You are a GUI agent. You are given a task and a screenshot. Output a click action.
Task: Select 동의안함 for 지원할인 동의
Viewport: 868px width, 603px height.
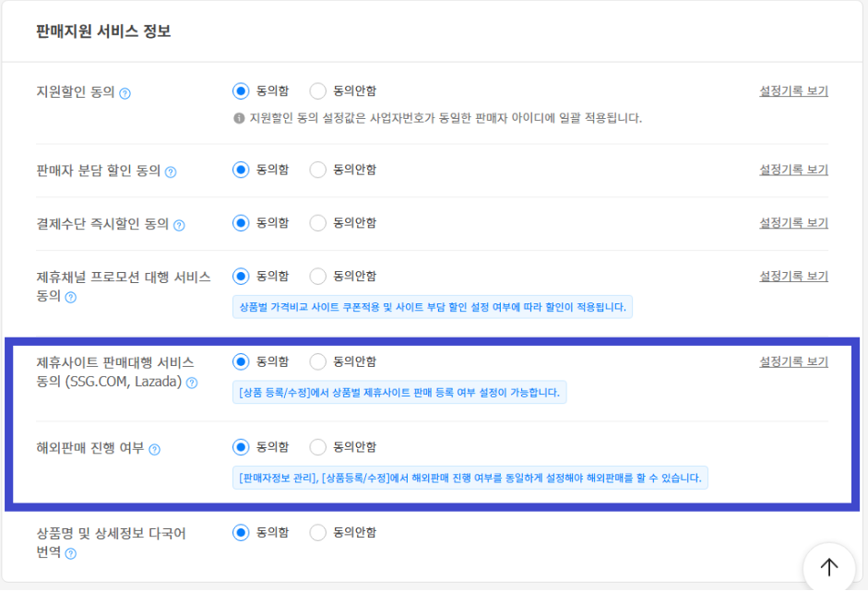pos(317,90)
